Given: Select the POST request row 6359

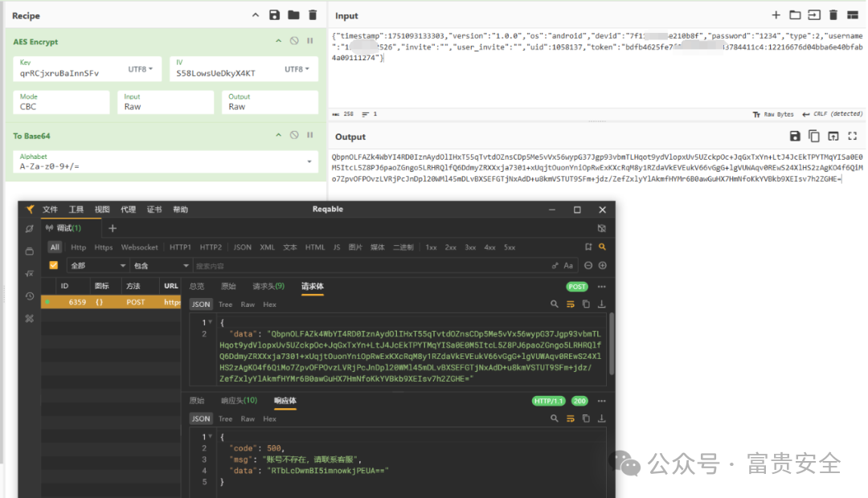Looking at the screenshot, I should (111, 302).
